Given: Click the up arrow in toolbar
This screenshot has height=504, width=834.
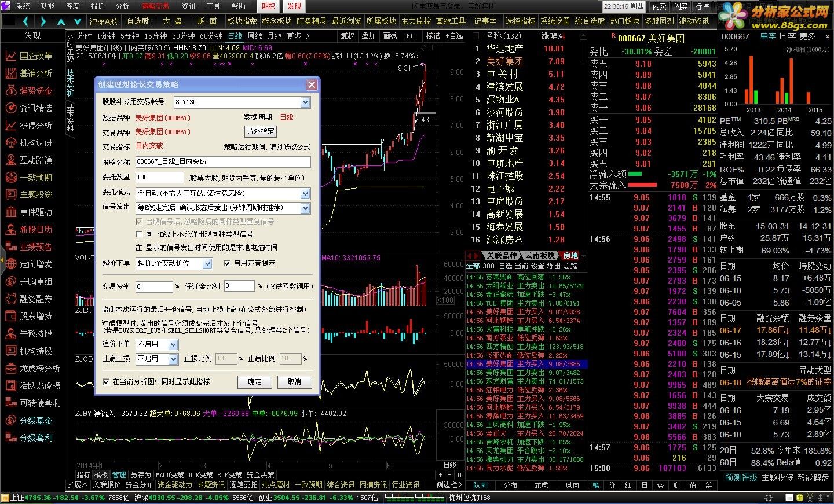Looking at the screenshot, I should click(61, 21).
